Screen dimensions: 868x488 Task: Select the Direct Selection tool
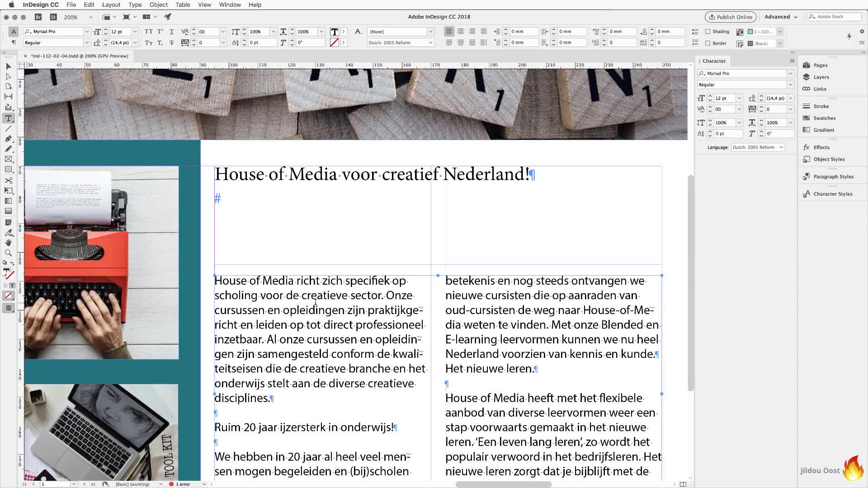[8, 76]
